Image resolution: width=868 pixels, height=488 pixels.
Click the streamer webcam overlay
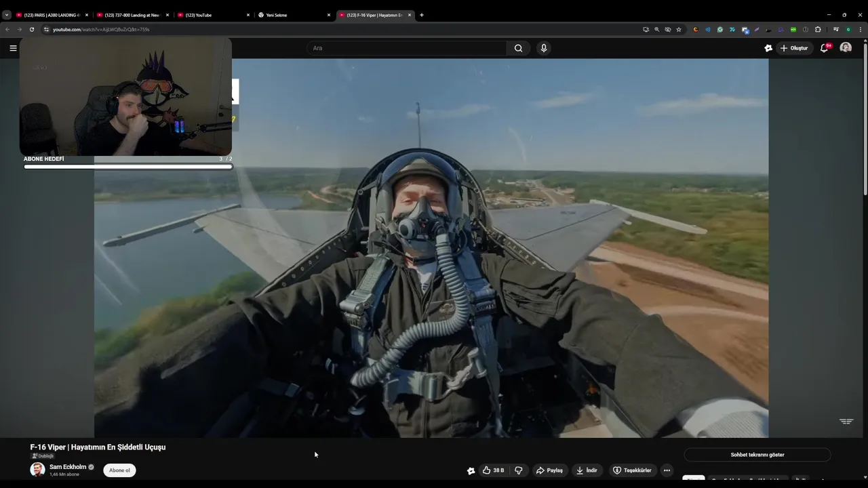pyautogui.click(x=125, y=96)
